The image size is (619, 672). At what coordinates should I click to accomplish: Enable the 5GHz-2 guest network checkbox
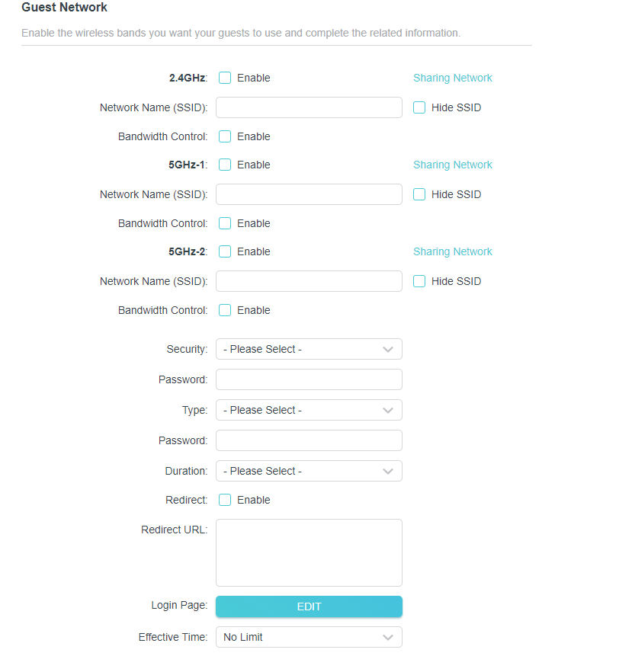tap(225, 251)
